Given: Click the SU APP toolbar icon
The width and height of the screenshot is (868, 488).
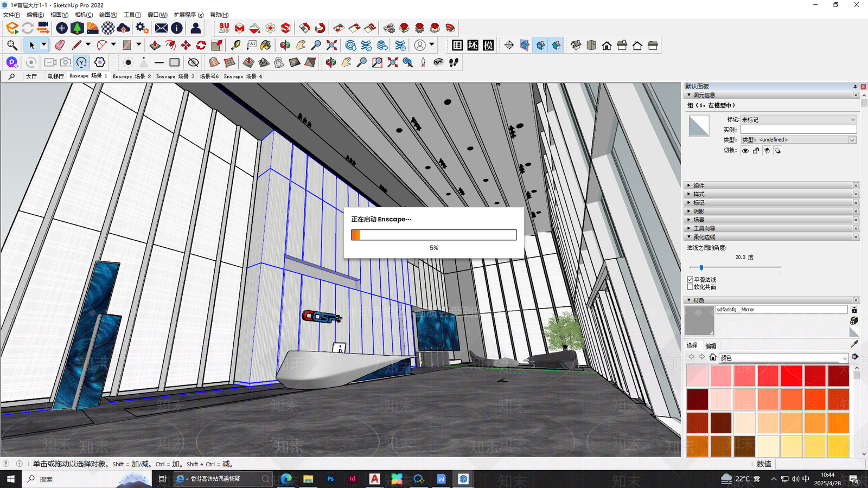Looking at the screenshot, I should tap(224, 28).
